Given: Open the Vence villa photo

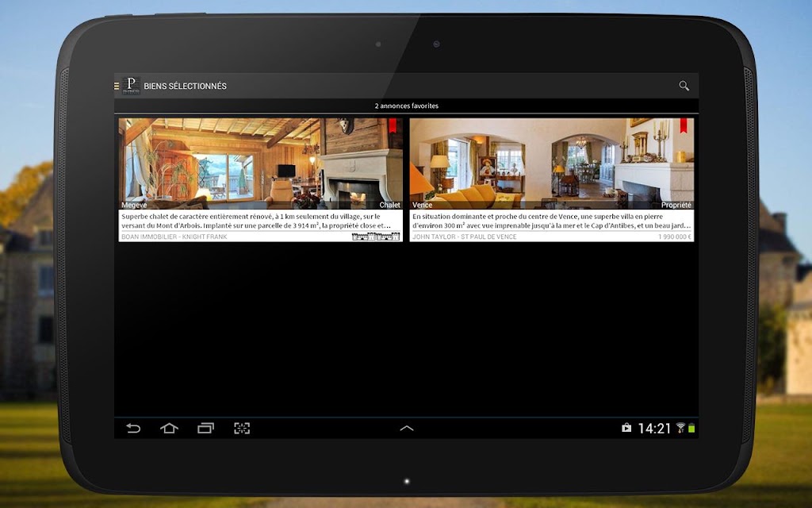Looking at the screenshot, I should (x=552, y=164).
